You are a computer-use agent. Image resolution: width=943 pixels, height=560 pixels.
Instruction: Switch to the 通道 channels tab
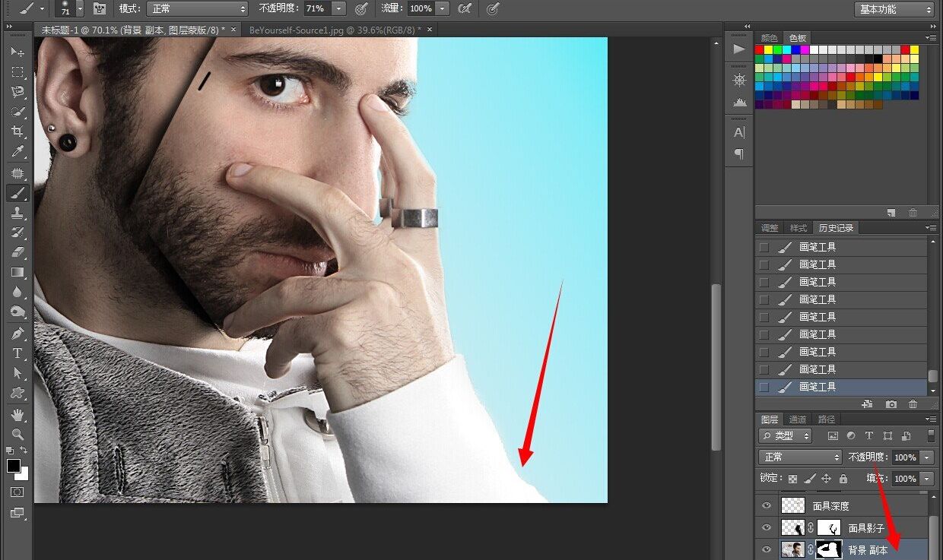[798, 419]
